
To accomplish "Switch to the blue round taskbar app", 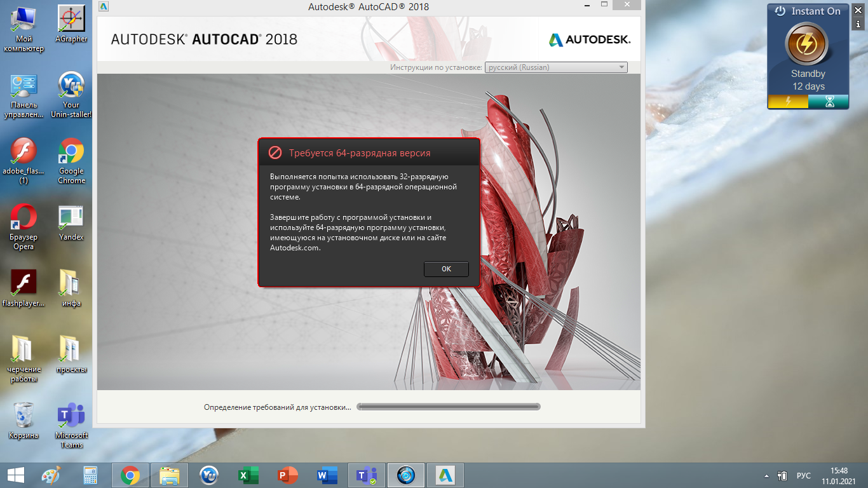I will coord(406,475).
